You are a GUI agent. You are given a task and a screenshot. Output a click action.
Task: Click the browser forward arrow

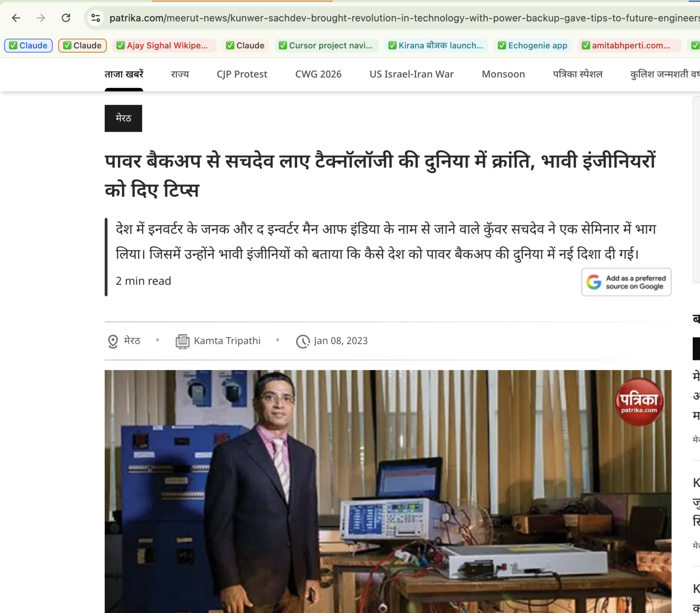pos(41,18)
